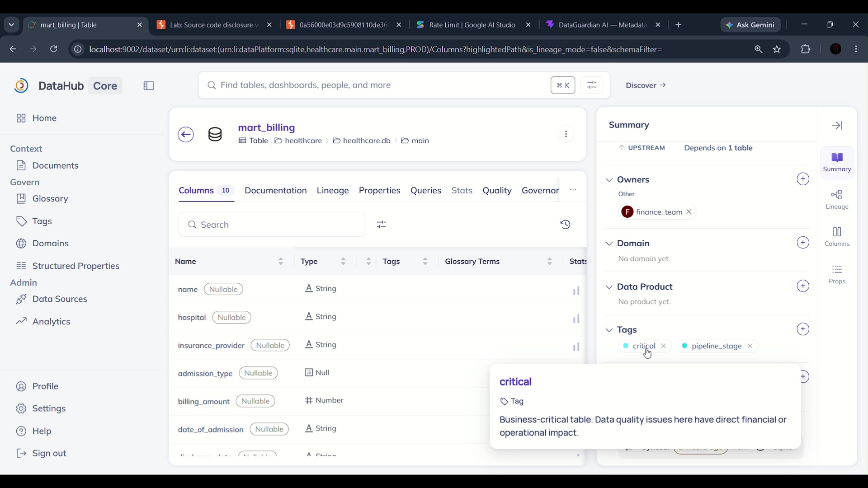Image resolution: width=868 pixels, height=488 pixels.
Task: Add a tag with plus icon
Action: pyautogui.click(x=803, y=329)
